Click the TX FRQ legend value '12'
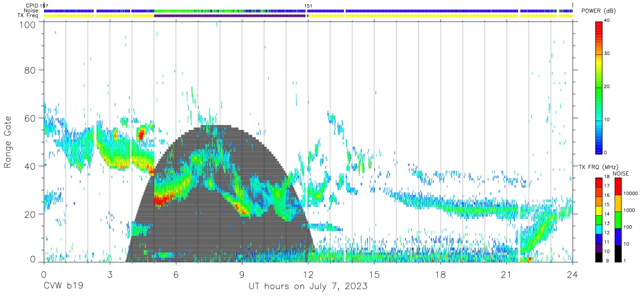 pos(606,233)
